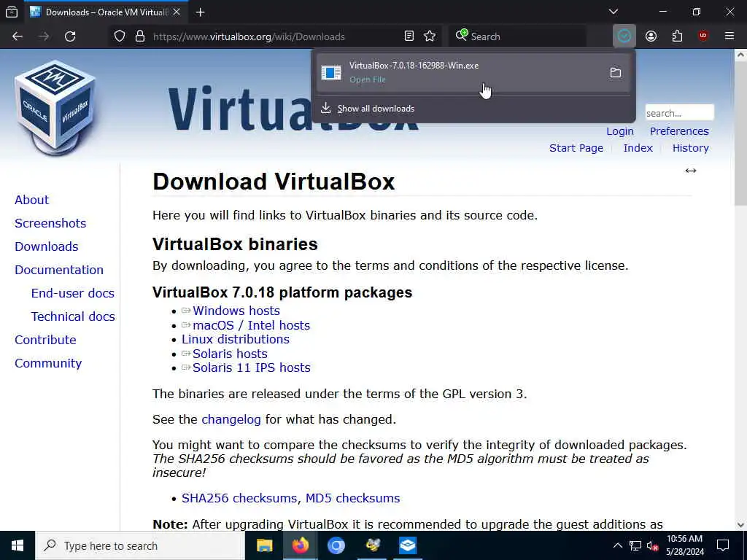Open Firefox View icon at top left
The height and width of the screenshot is (560, 747).
click(12, 12)
